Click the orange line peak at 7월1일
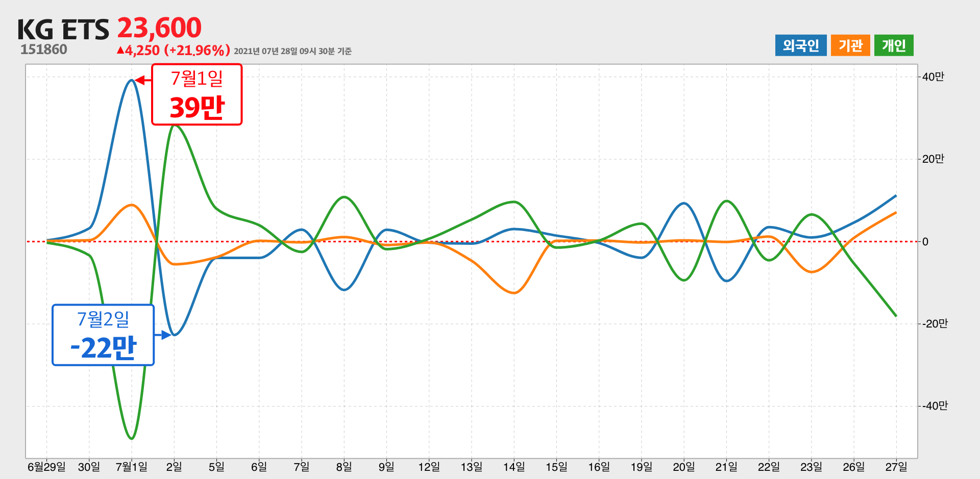980x479 pixels. tap(132, 205)
